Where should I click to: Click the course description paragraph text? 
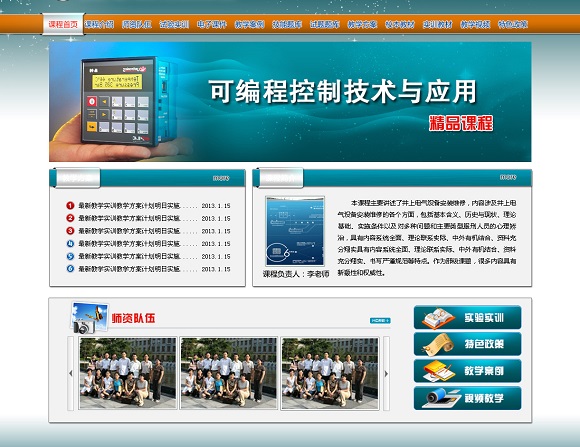click(426, 238)
